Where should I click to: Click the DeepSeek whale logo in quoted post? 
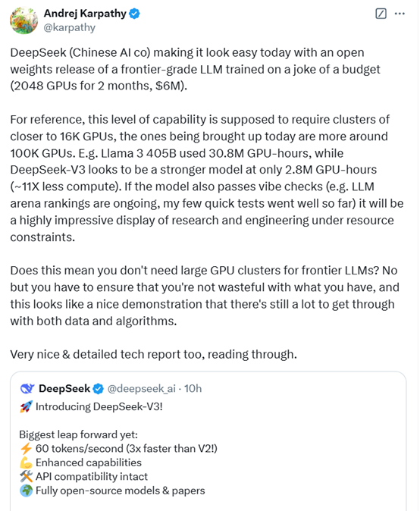tap(27, 388)
